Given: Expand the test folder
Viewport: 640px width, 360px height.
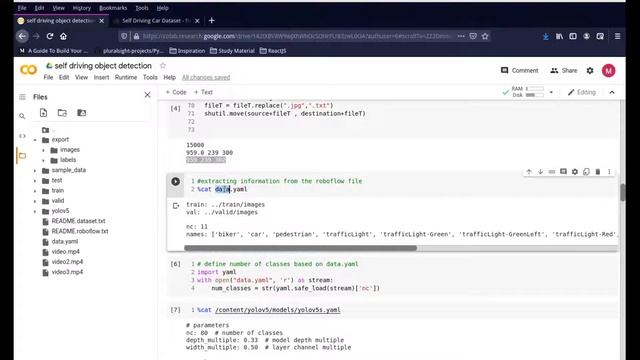Looking at the screenshot, I should 35,181.
